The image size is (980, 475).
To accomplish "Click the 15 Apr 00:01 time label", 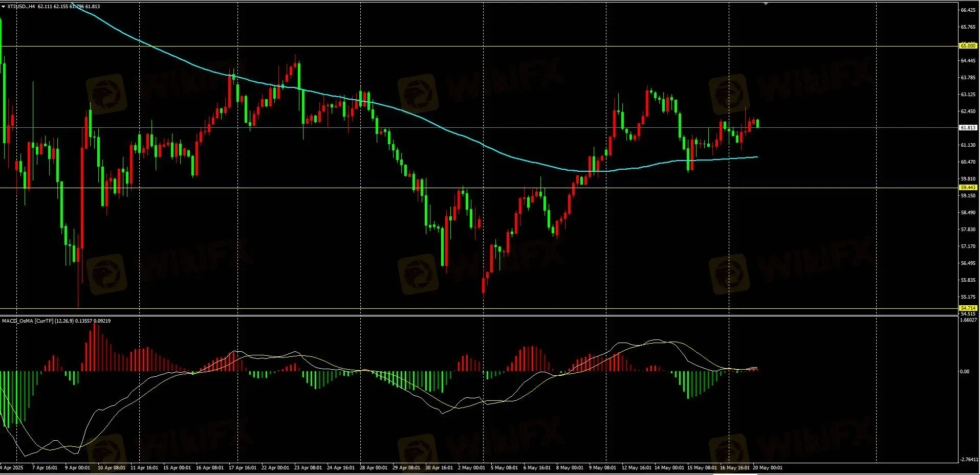I will coord(177,468).
